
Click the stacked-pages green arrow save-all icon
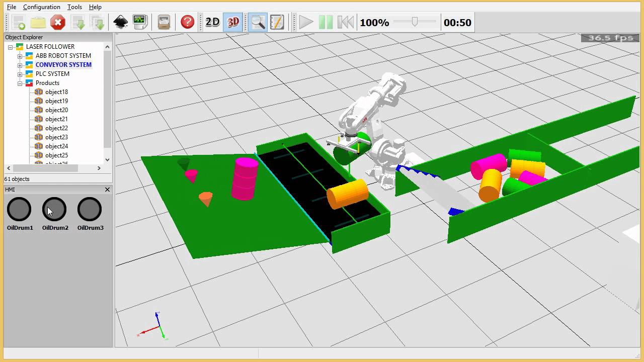point(97,22)
